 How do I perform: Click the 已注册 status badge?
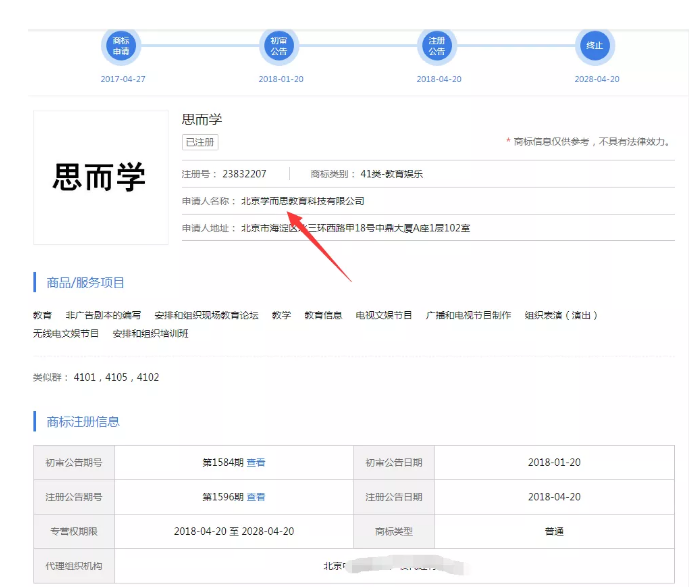(x=200, y=142)
